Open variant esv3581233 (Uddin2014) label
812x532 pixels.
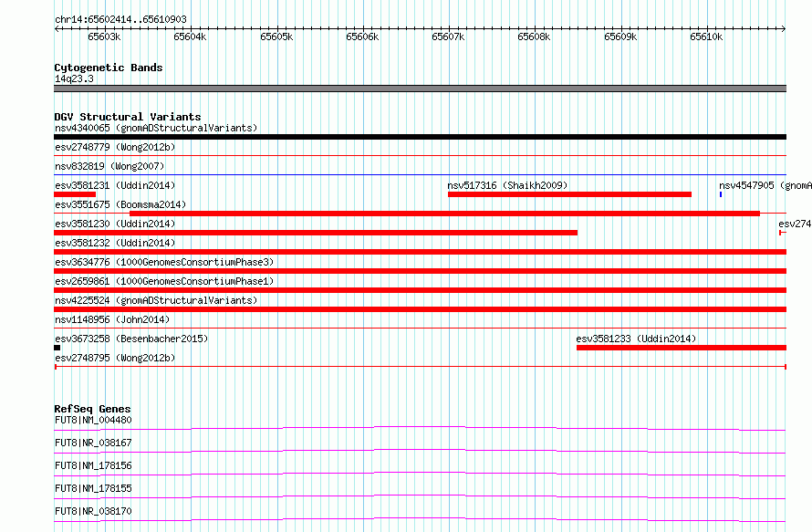click(x=636, y=339)
